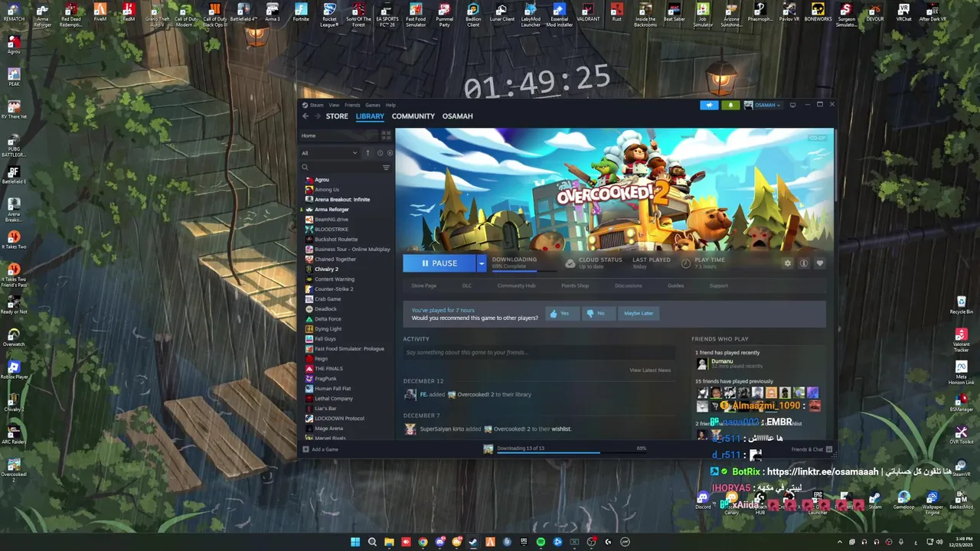Toggle recent activity clock filter in library
The height and width of the screenshot is (551, 980).
(380, 153)
